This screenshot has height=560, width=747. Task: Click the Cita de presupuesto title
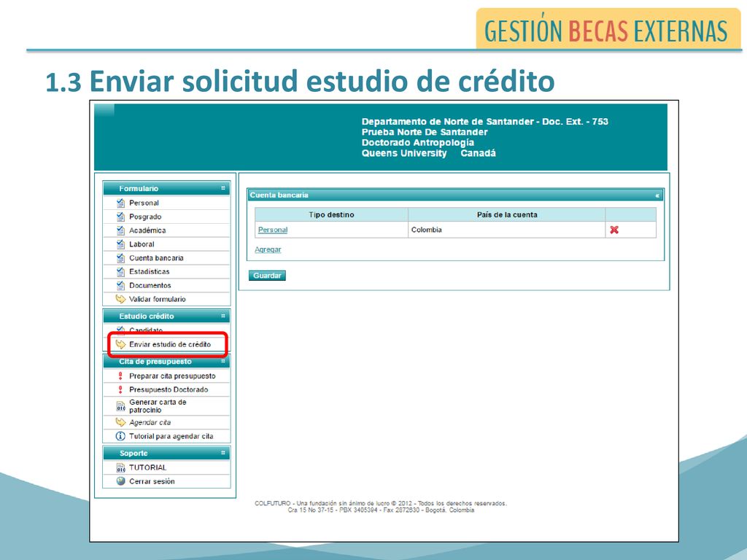pos(155,362)
